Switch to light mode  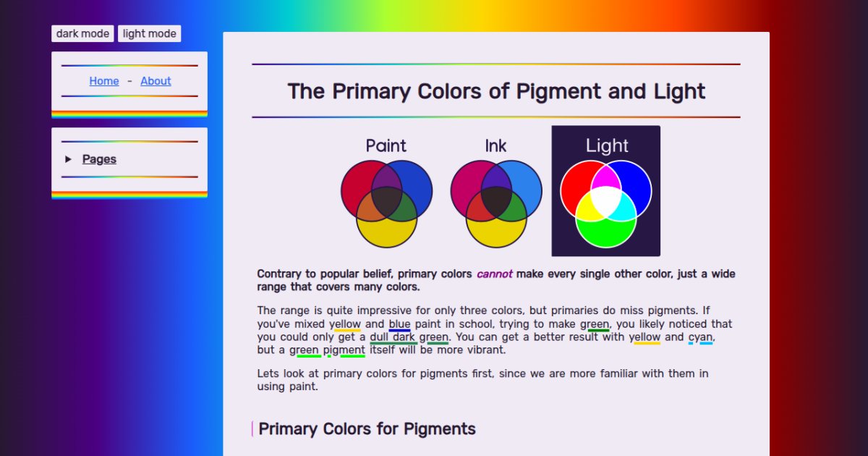tap(149, 34)
